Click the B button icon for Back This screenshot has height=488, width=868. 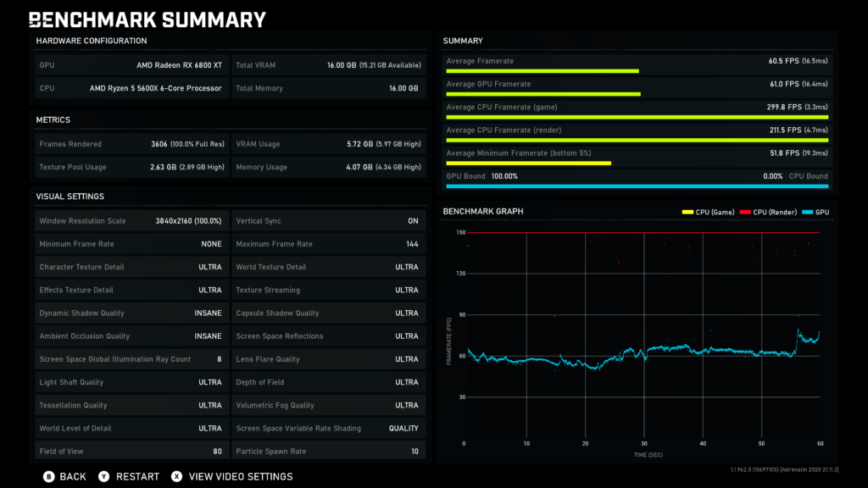click(x=48, y=476)
